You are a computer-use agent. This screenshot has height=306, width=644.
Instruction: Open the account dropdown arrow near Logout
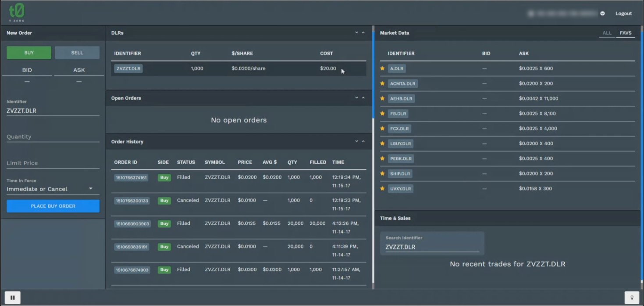pos(602,14)
